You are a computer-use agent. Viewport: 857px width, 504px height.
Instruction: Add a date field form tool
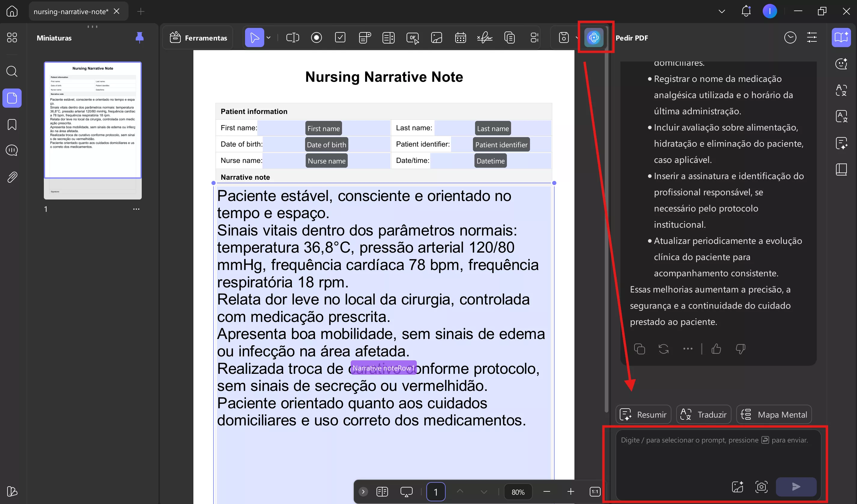pos(460,37)
